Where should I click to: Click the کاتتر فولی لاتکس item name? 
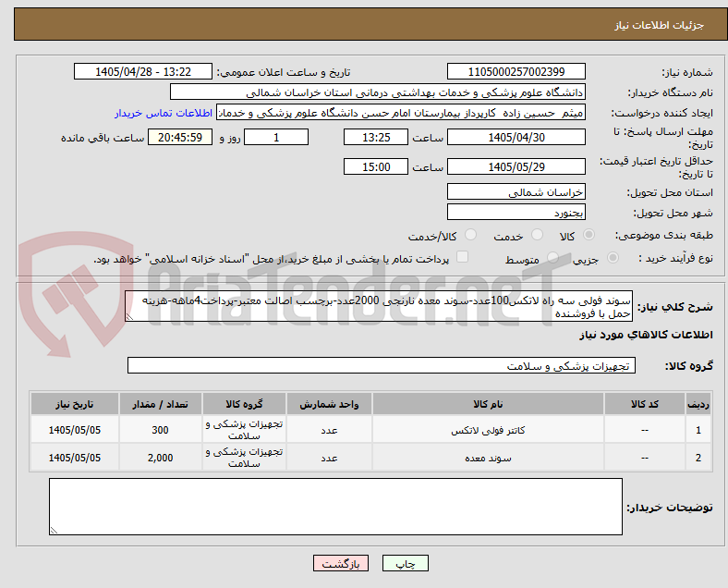488,430
